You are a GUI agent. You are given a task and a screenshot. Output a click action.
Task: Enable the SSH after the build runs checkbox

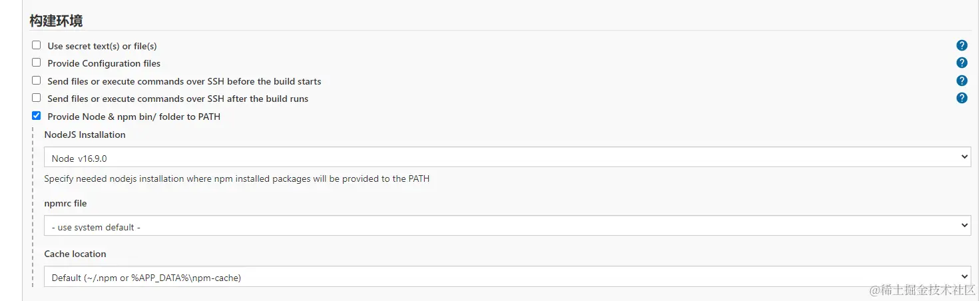[37, 98]
